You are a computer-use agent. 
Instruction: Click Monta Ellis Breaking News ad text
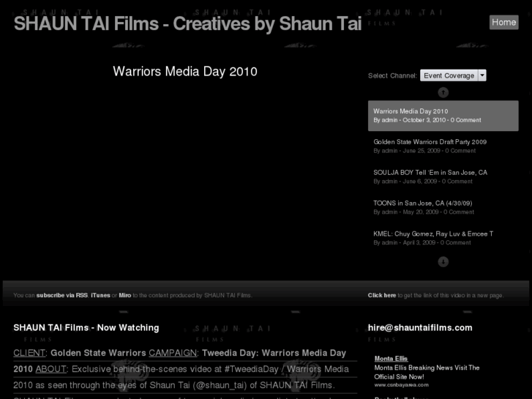[427, 372]
